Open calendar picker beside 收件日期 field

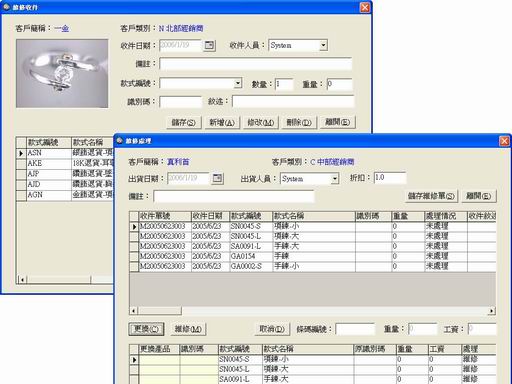tap(210, 45)
